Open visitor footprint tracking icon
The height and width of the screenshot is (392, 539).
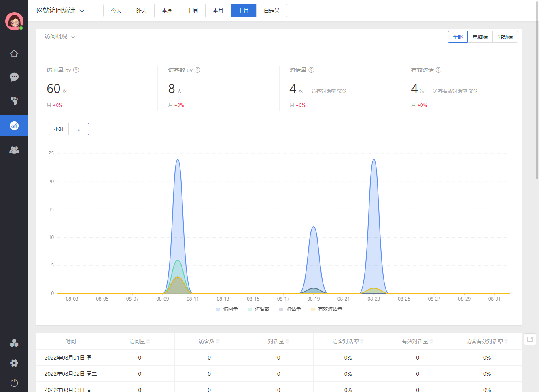pos(14,101)
